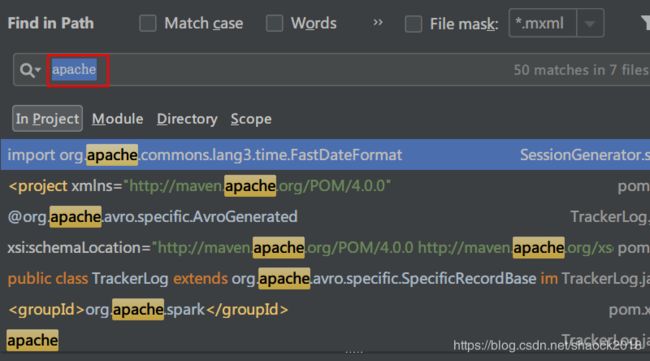The image size is (650, 361).
Task: Click the apache search text field
Action: point(331,70)
